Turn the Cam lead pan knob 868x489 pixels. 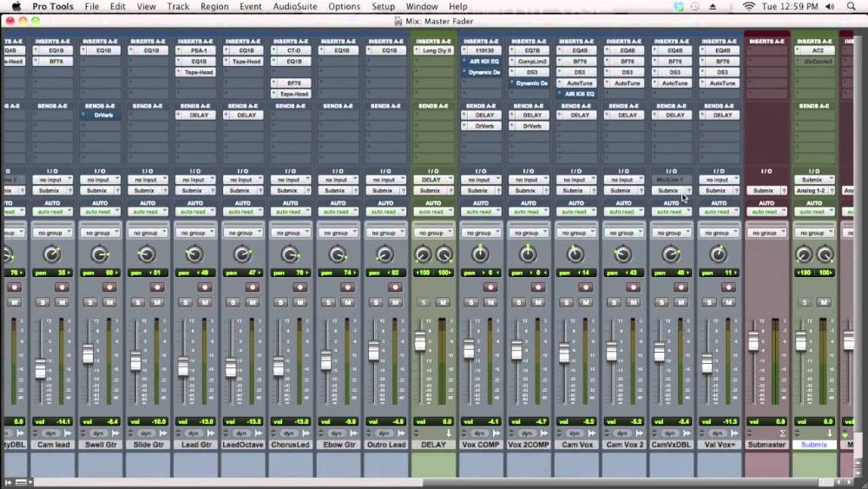51,254
